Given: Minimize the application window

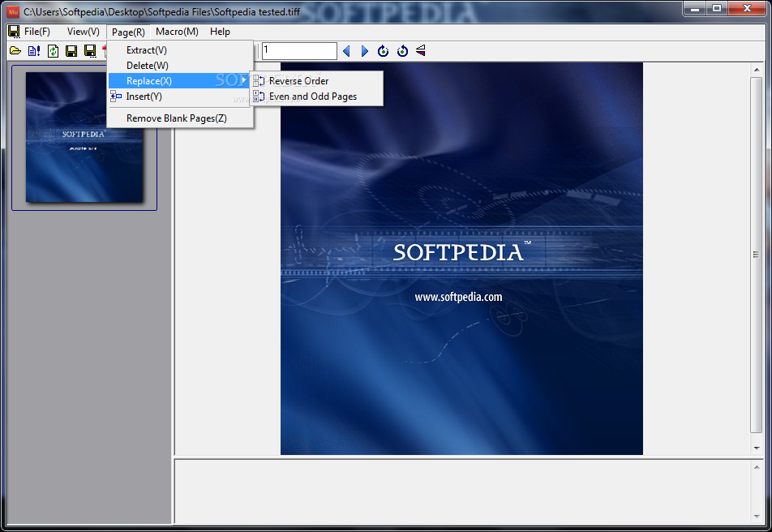Looking at the screenshot, I should click(x=695, y=8).
